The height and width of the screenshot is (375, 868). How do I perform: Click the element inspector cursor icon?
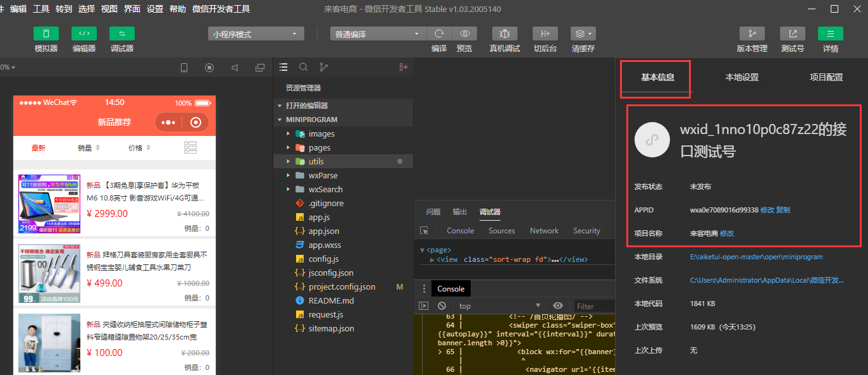[x=425, y=231]
